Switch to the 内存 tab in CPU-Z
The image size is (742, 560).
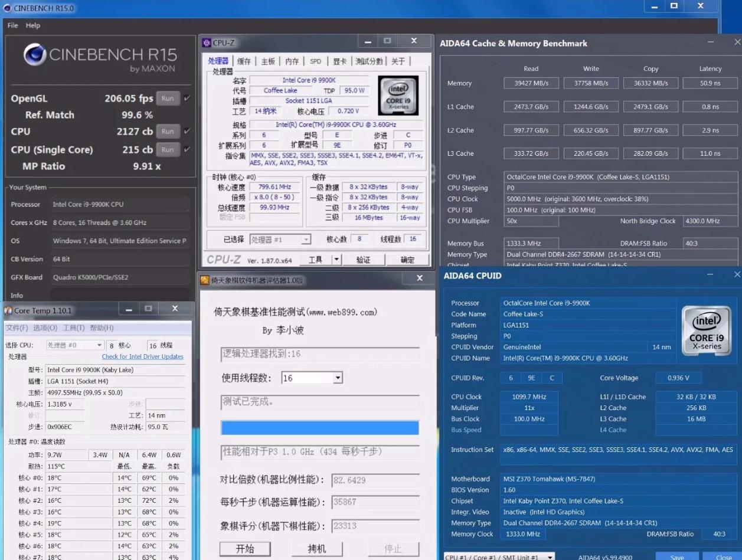[x=292, y=61]
